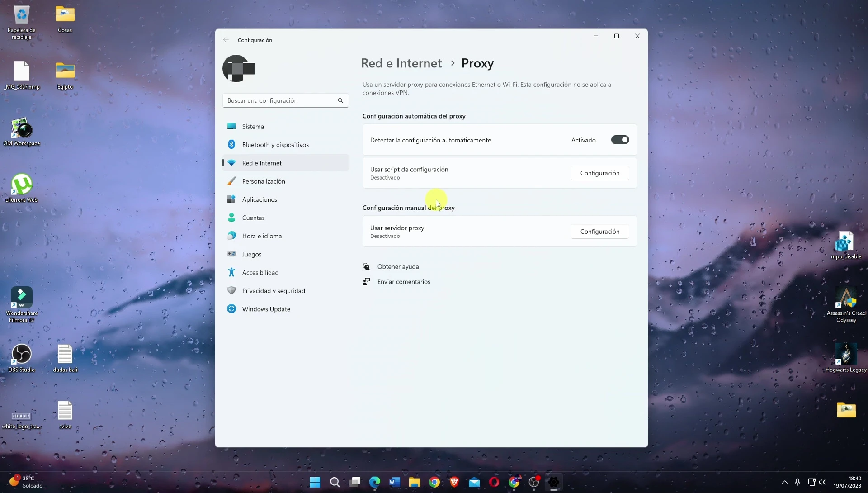Open the Personalización section
868x493 pixels.
point(285,181)
